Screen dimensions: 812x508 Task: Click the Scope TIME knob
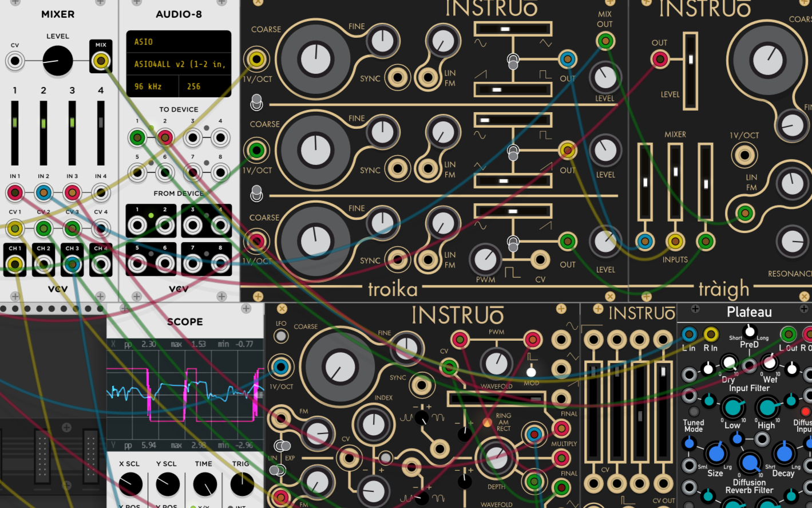(x=204, y=485)
